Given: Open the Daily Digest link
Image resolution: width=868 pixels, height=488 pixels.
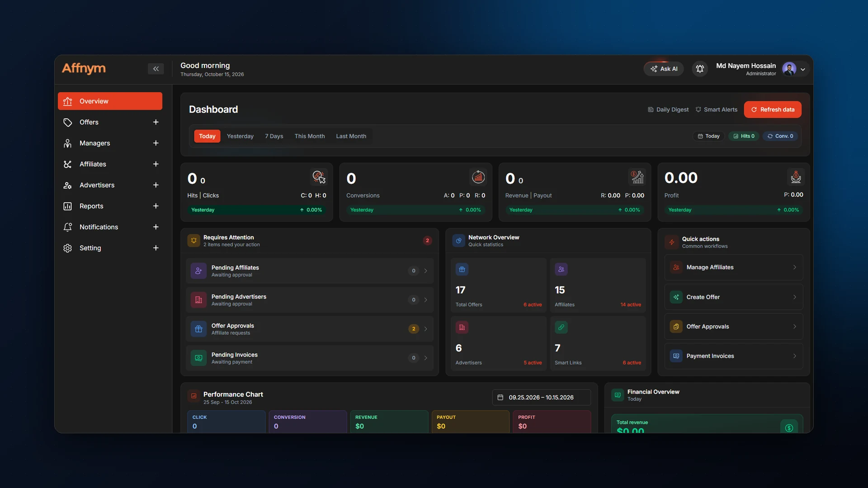Looking at the screenshot, I should (x=668, y=109).
